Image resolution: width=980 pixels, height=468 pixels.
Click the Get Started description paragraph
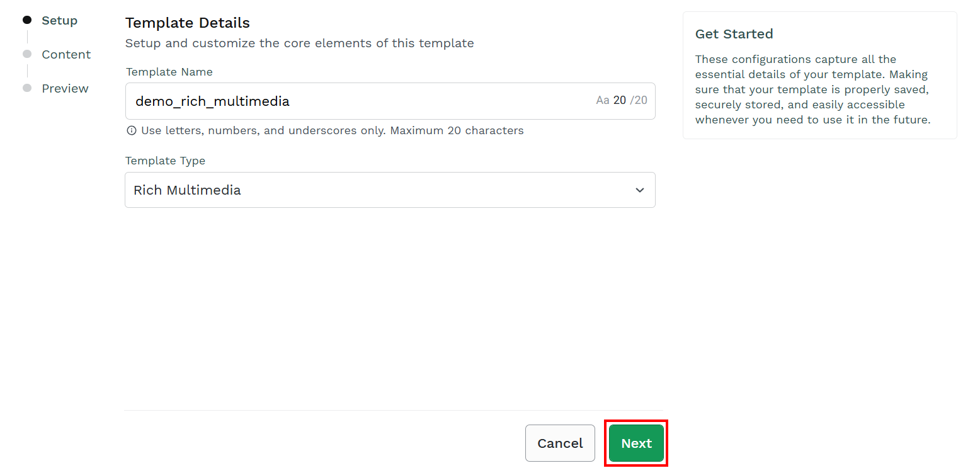click(x=812, y=89)
